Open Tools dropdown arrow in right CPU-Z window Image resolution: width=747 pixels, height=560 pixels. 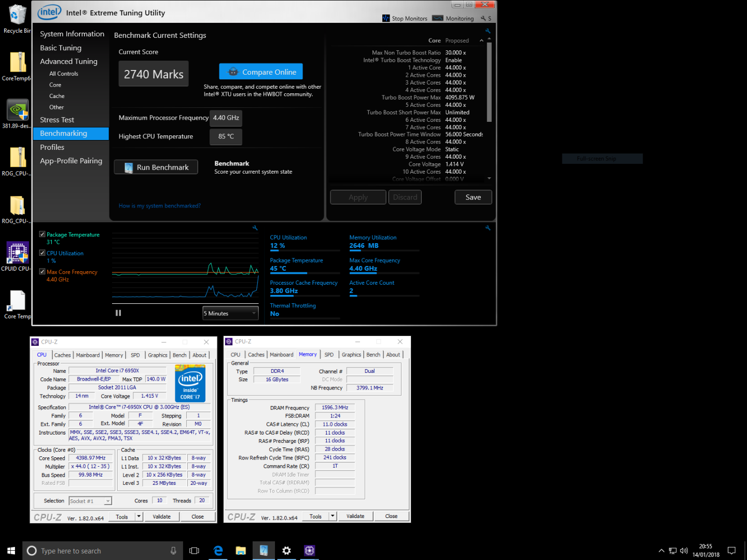pos(333,516)
